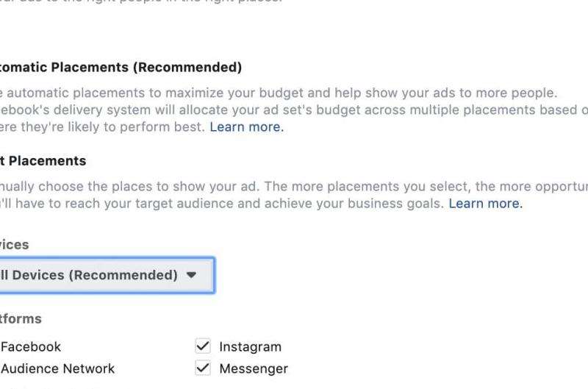Click the arrow in the Devices selector

192,275
